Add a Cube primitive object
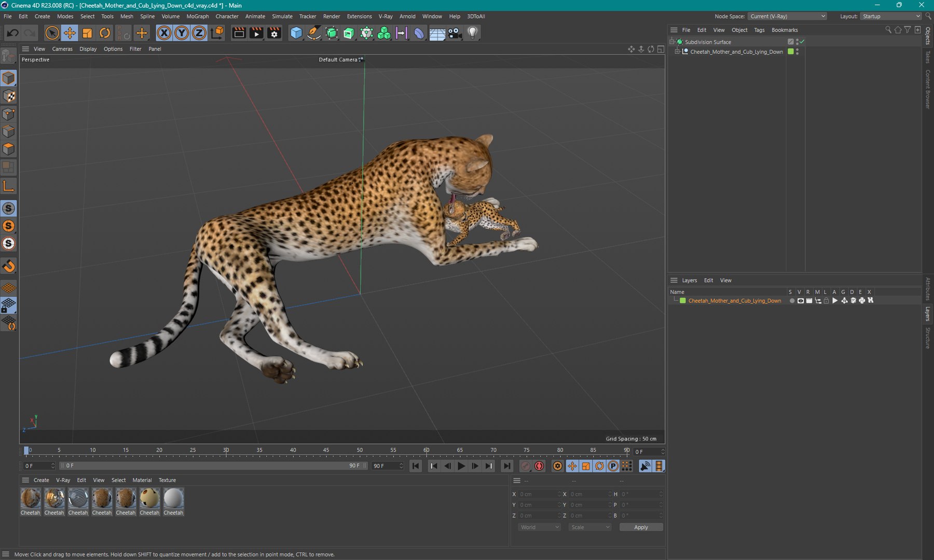Viewport: 934px width, 560px height. tap(296, 33)
